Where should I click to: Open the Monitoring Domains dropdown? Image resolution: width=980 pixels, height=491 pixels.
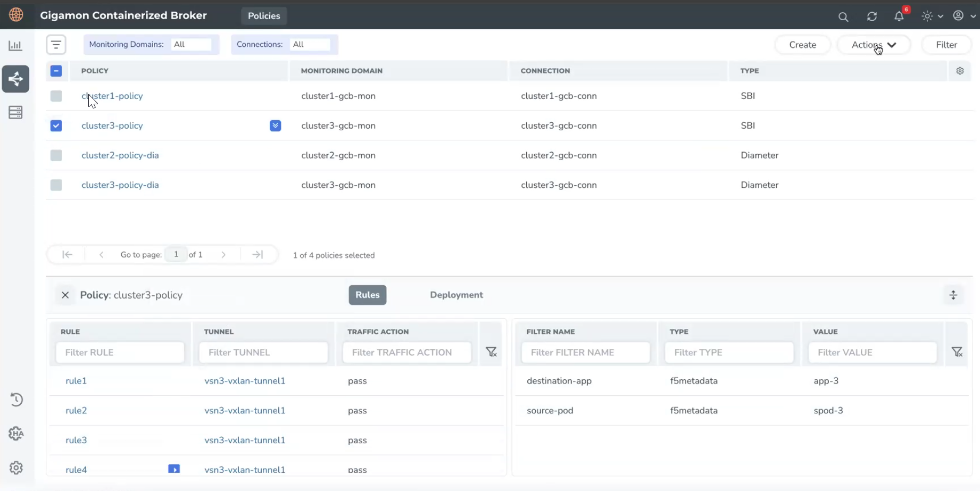pyautogui.click(x=192, y=45)
